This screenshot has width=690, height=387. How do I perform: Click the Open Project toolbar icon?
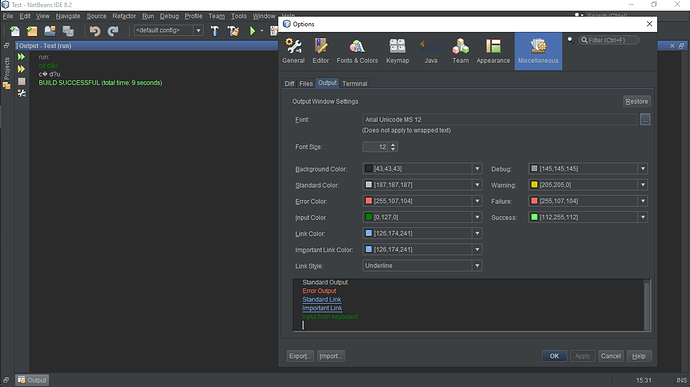click(x=50, y=31)
